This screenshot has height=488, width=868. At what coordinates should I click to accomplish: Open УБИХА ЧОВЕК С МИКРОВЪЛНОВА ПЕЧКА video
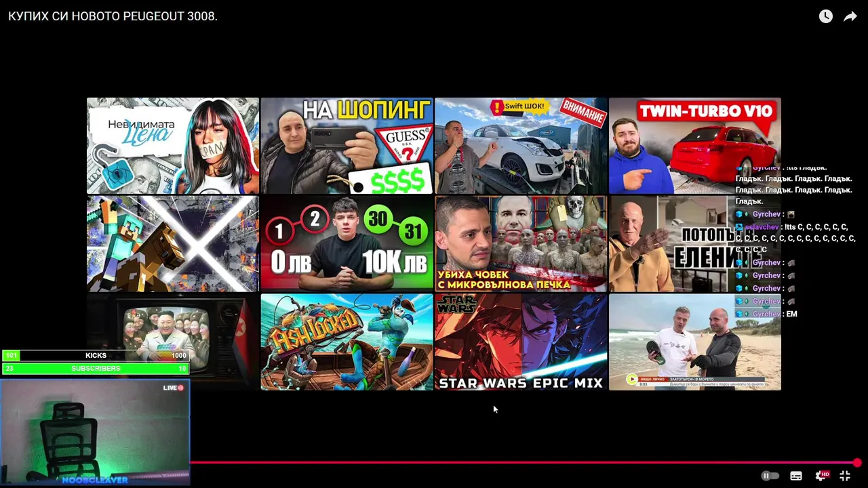tap(521, 244)
